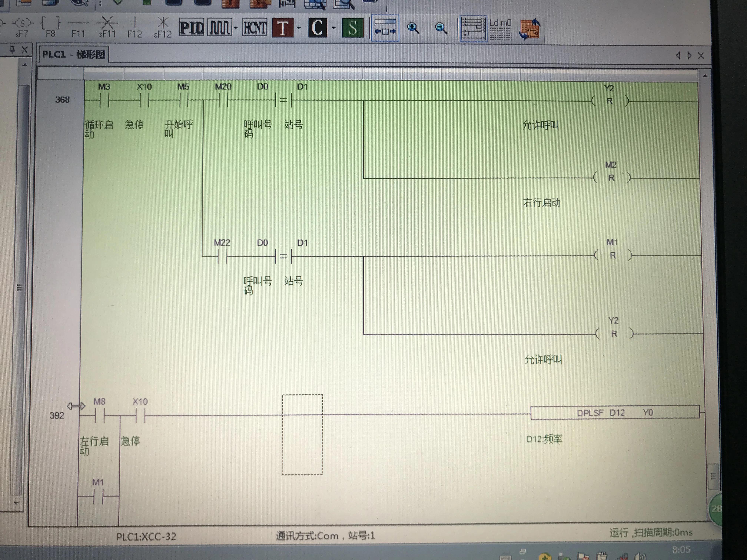Open the counter C dropdown arrow
The height and width of the screenshot is (560, 747).
(334, 28)
